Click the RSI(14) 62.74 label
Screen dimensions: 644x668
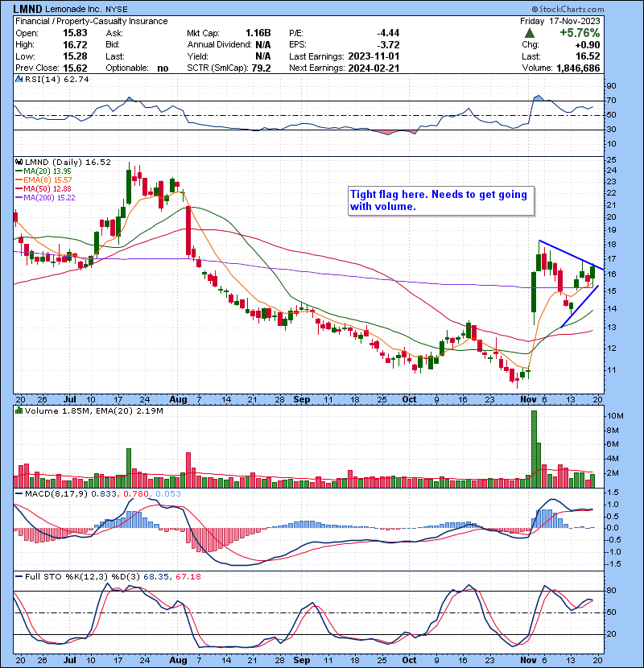point(56,79)
